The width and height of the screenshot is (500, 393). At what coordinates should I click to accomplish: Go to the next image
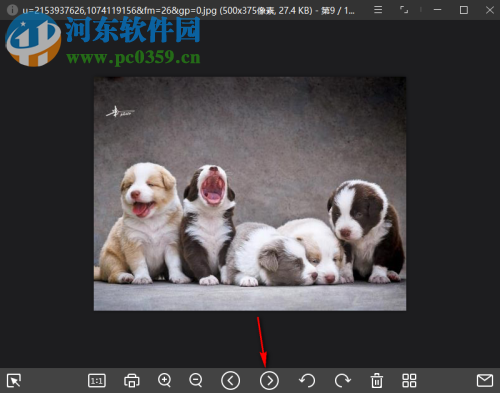coord(269,380)
